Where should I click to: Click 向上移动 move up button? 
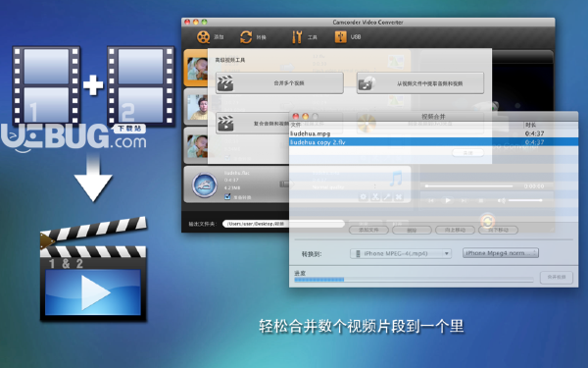click(x=455, y=230)
